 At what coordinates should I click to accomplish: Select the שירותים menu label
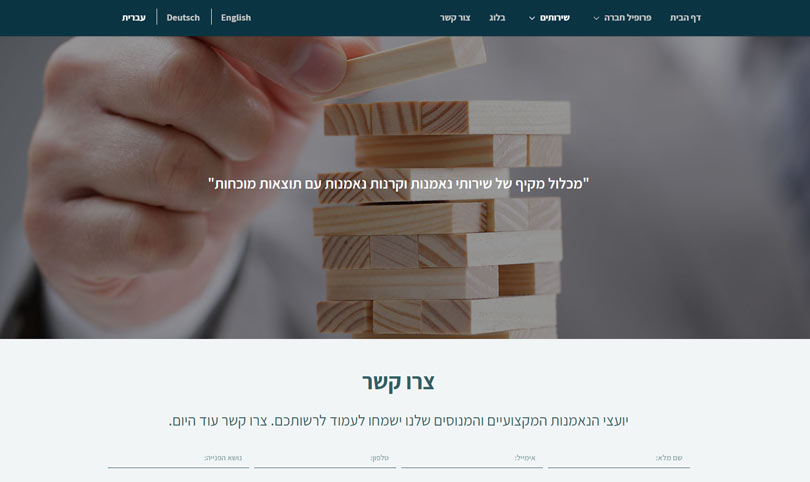coord(555,18)
